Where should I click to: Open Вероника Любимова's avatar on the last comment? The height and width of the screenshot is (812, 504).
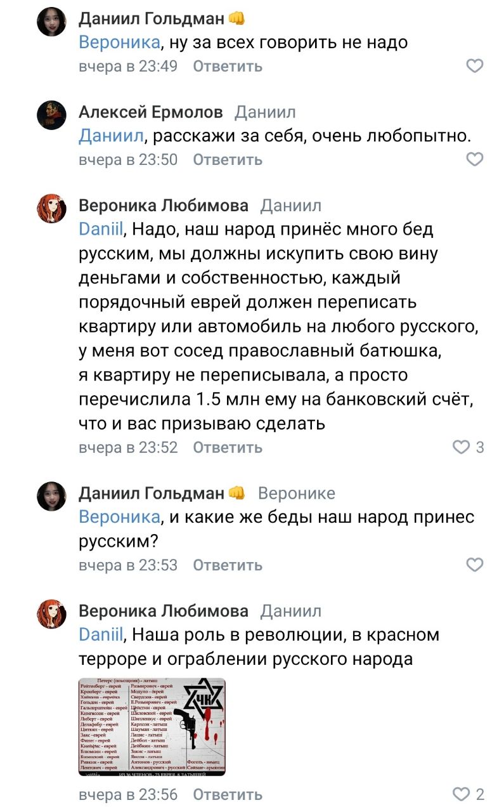point(51,614)
